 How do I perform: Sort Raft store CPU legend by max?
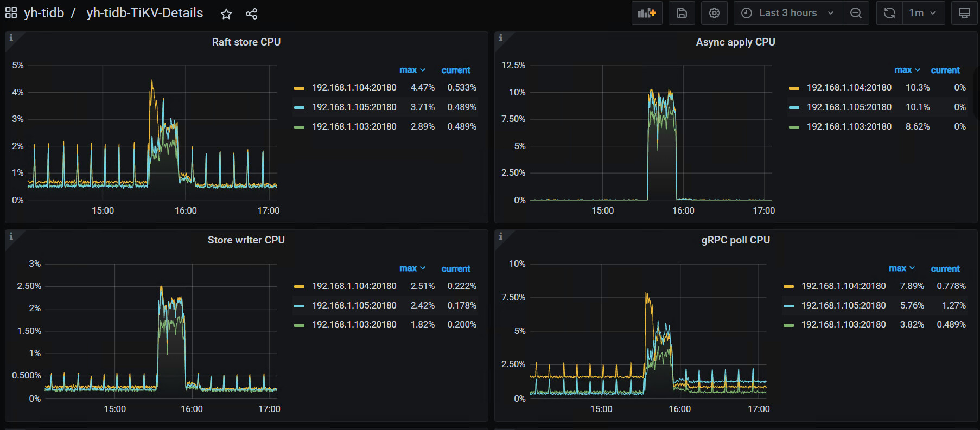[x=412, y=70]
